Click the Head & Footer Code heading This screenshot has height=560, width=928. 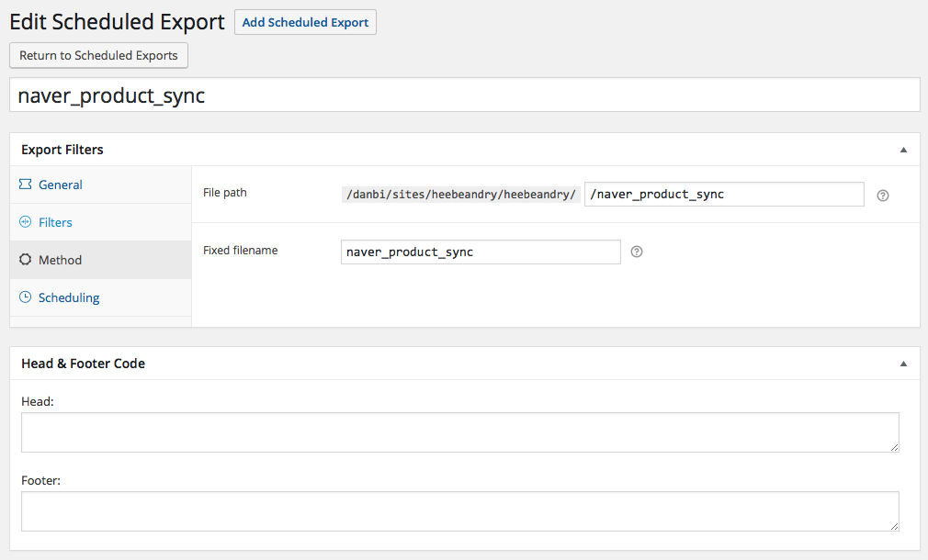pyautogui.click(x=83, y=364)
